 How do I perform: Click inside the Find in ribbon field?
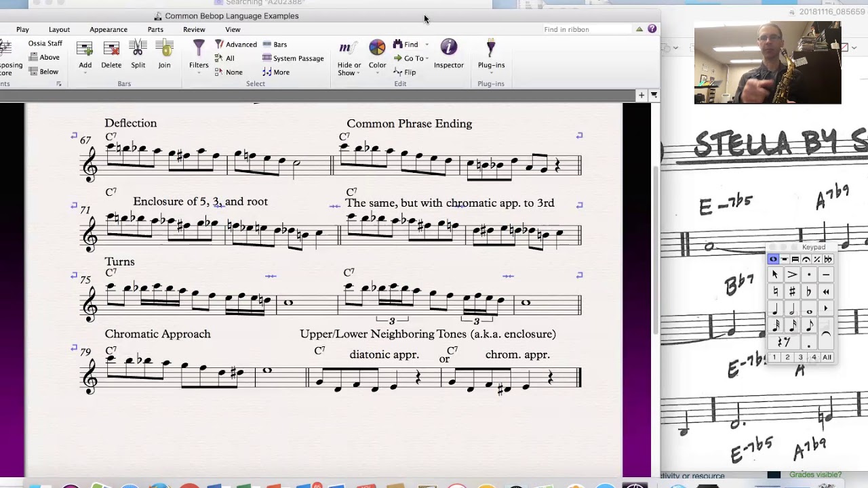click(587, 29)
